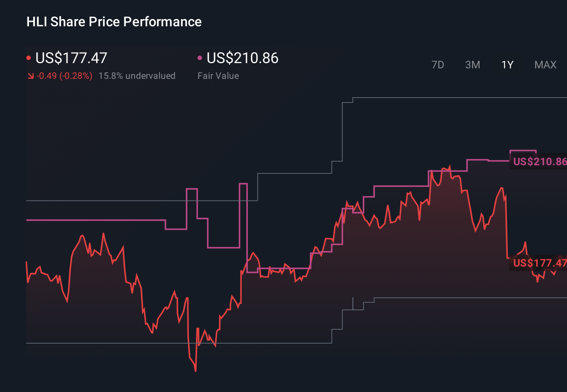
Task: Click the 15.8% undervalued label
Action: click(137, 76)
